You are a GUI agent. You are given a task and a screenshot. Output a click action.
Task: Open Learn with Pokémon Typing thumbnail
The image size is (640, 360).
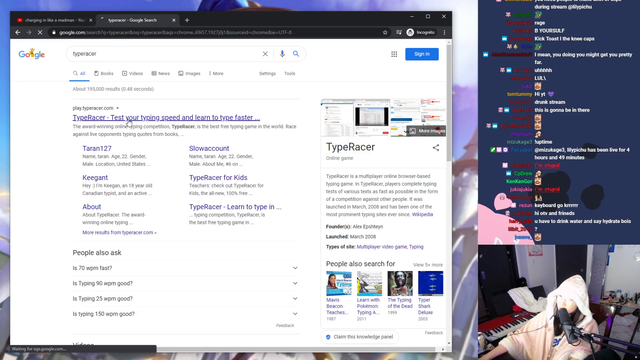(369, 283)
